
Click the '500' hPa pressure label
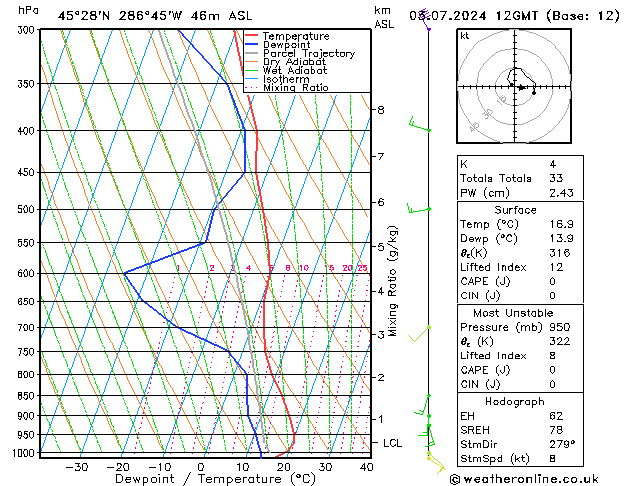point(28,209)
